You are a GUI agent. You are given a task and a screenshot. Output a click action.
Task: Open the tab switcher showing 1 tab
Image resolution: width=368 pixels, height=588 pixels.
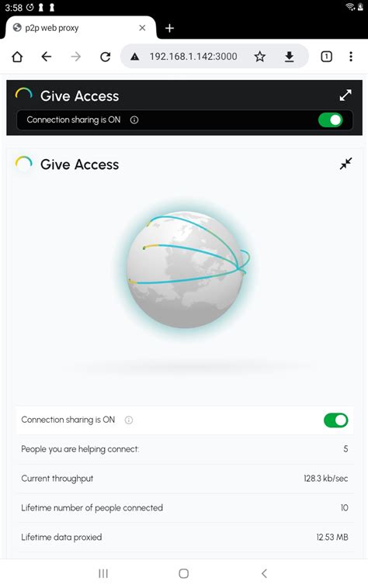point(326,57)
